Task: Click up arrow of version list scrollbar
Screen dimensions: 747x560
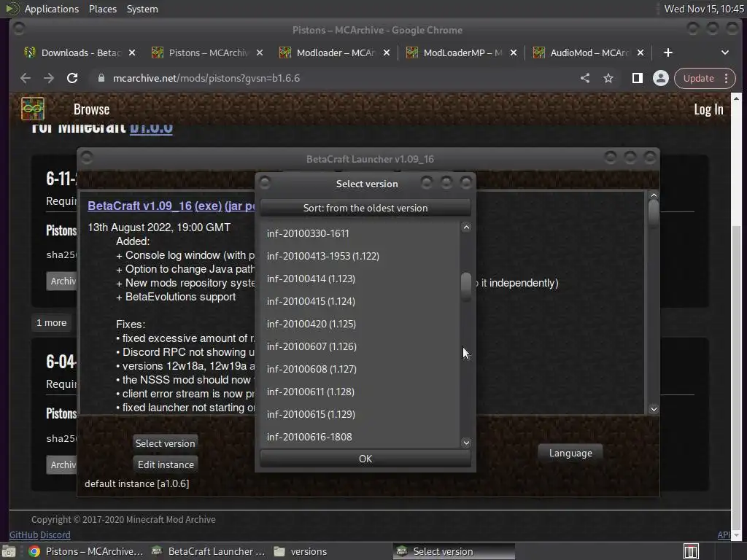Action: pyautogui.click(x=466, y=227)
